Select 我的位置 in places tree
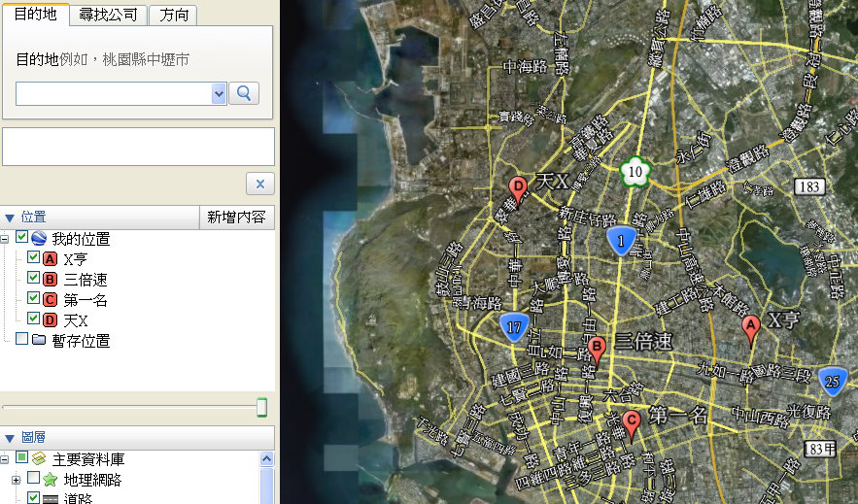The width and height of the screenshot is (858, 504). pyautogui.click(x=80, y=239)
